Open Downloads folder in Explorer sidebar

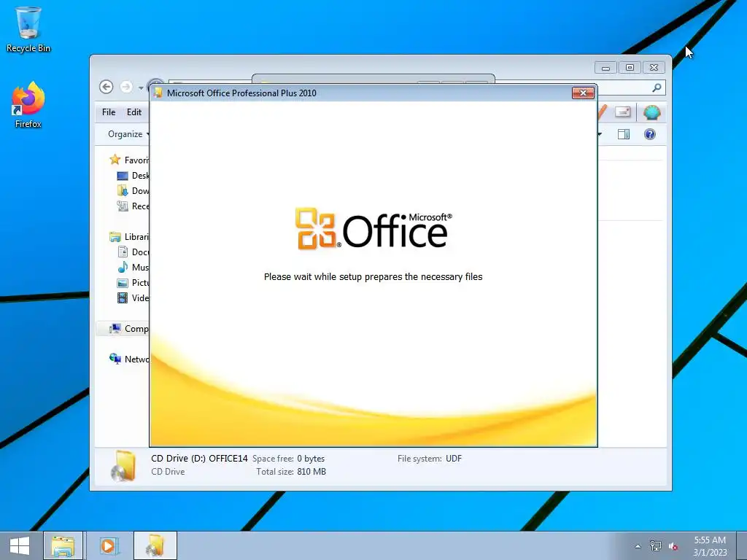click(133, 191)
